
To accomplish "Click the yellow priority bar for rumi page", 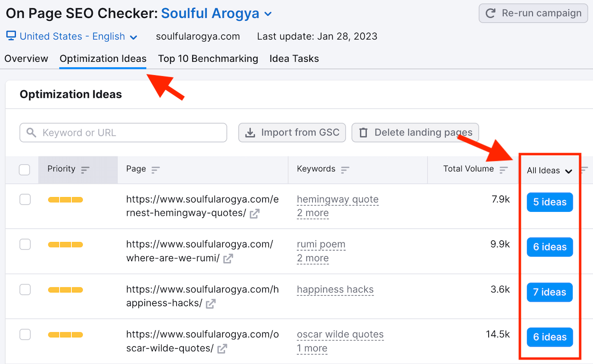I will point(65,245).
